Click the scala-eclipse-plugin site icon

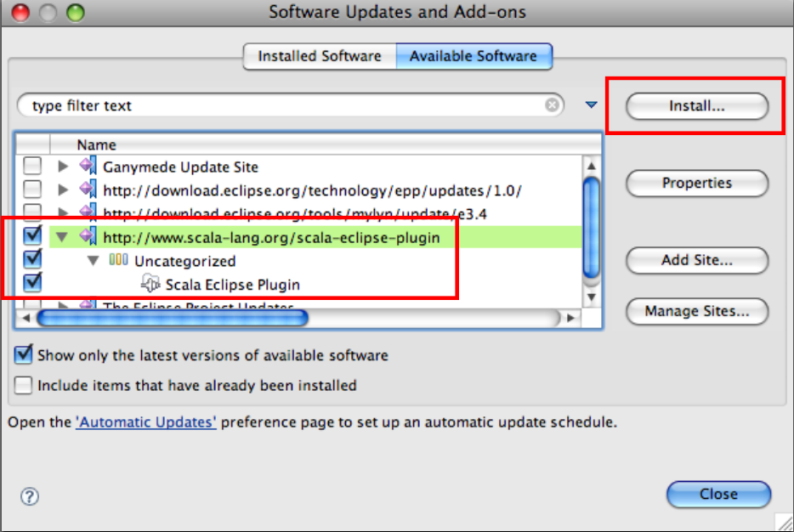88,236
